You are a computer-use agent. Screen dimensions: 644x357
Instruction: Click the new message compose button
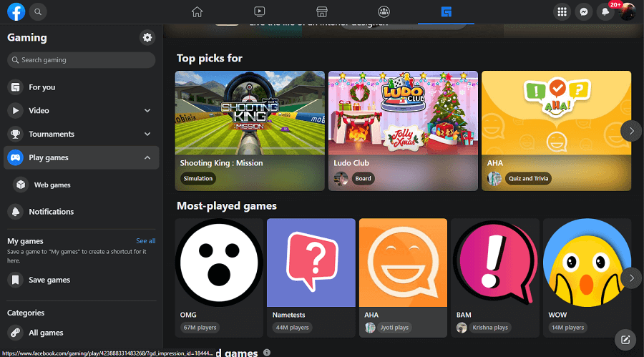pyautogui.click(x=625, y=340)
